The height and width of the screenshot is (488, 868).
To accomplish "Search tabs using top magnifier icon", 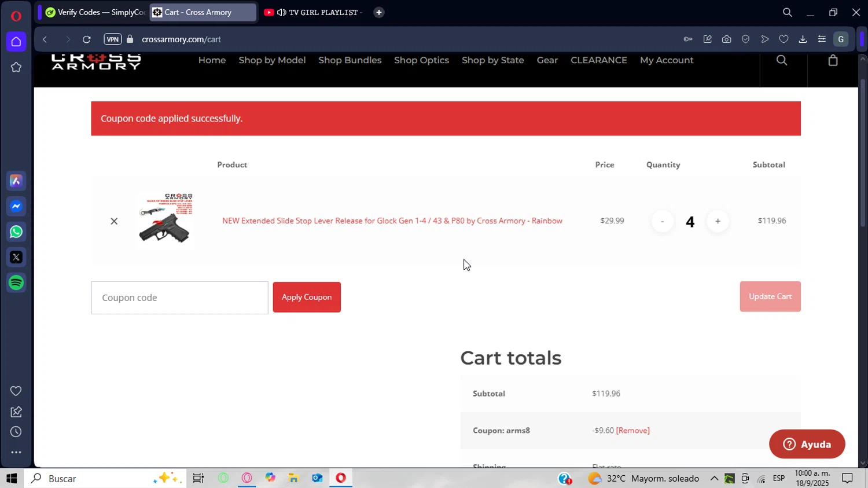I will 788,12.
